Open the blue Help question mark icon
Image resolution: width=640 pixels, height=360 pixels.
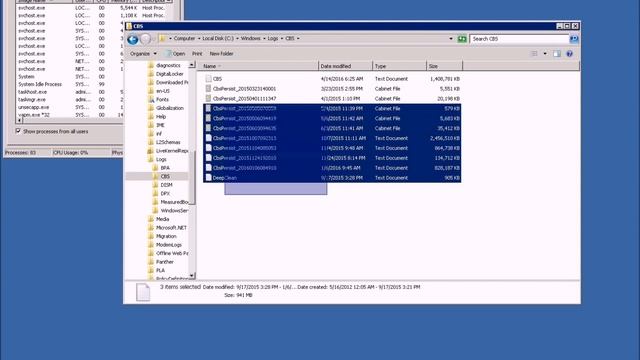click(569, 53)
